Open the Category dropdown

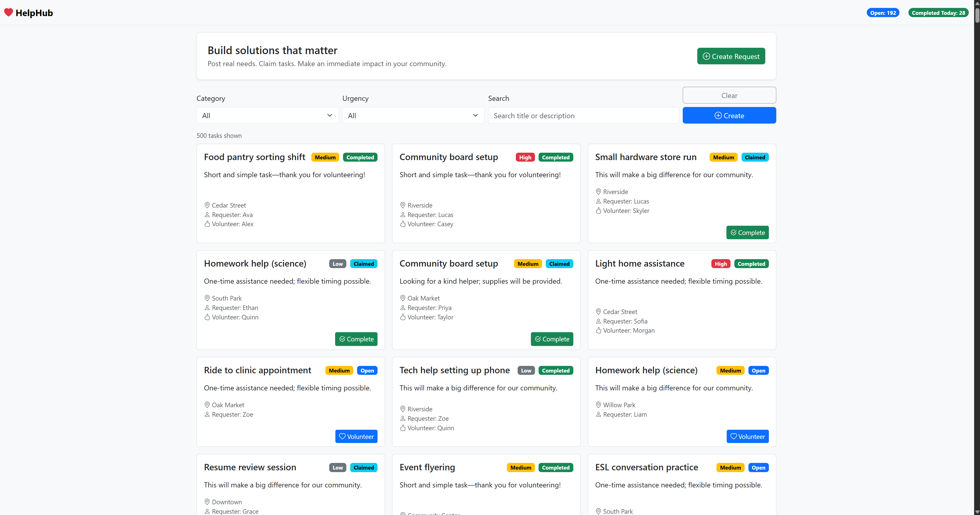pos(267,116)
